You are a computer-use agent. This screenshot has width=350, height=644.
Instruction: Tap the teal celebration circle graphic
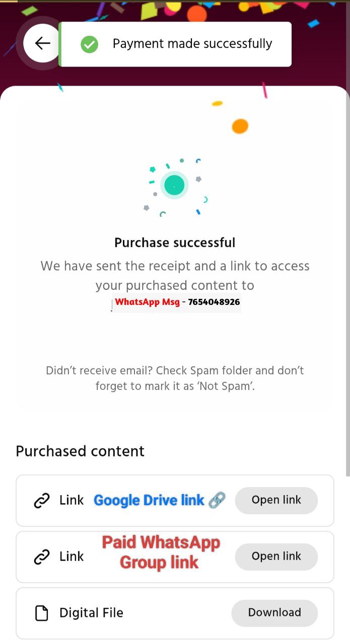[174, 185]
